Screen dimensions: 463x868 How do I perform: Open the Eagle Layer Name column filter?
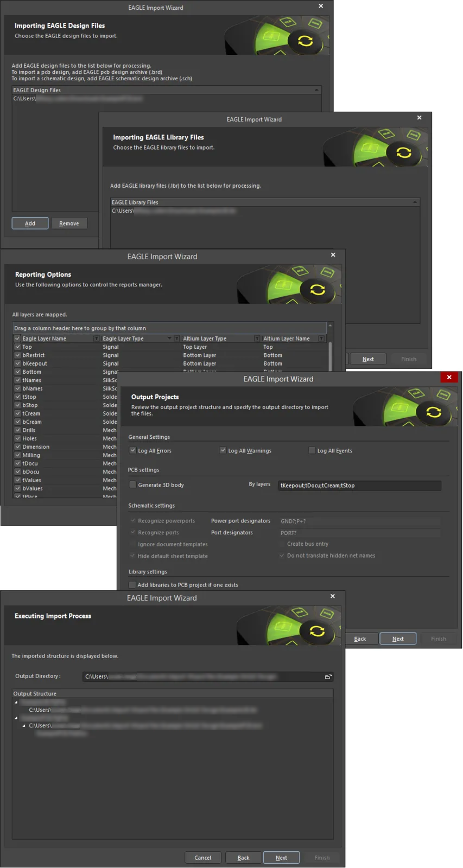[x=96, y=339]
